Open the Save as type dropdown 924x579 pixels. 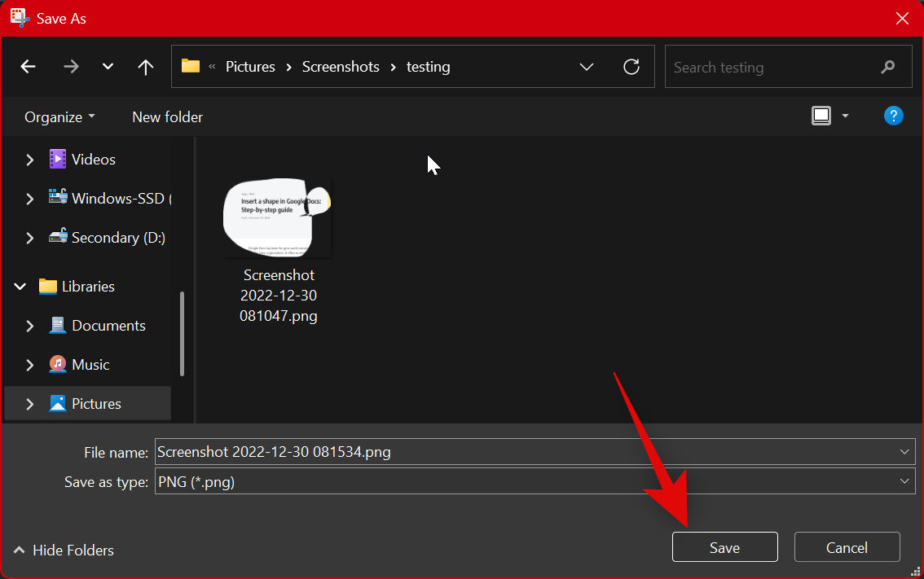pyautogui.click(x=904, y=480)
